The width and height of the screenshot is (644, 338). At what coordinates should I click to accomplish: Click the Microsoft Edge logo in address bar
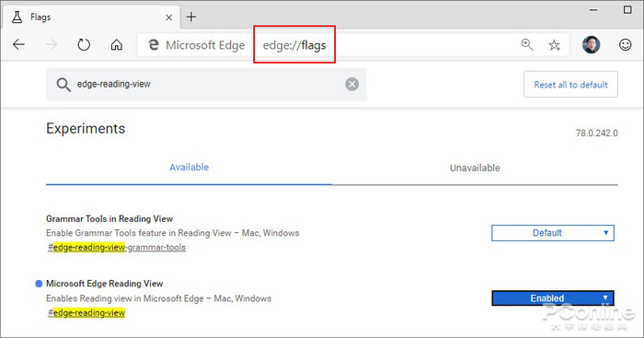[154, 45]
